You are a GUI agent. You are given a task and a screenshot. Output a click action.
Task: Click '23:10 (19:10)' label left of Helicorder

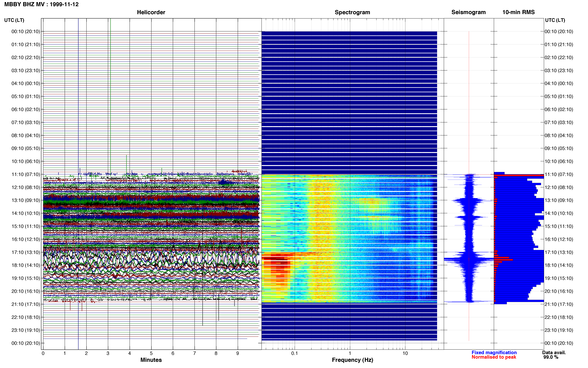click(x=26, y=330)
